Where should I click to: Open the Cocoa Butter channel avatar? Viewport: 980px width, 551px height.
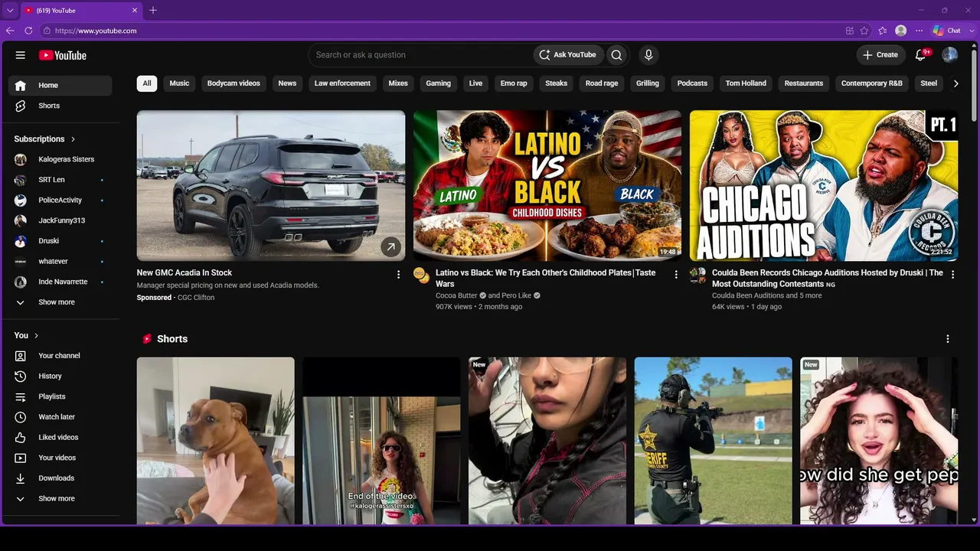[421, 275]
